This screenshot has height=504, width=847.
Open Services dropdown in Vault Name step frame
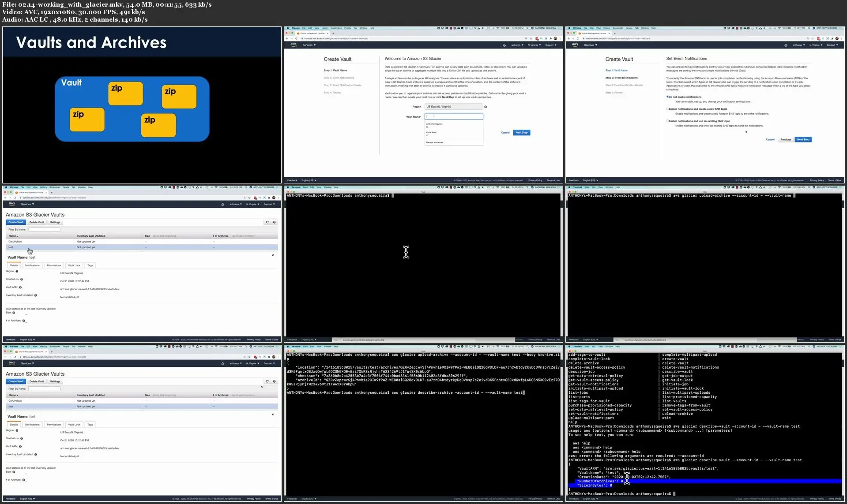[309, 45]
